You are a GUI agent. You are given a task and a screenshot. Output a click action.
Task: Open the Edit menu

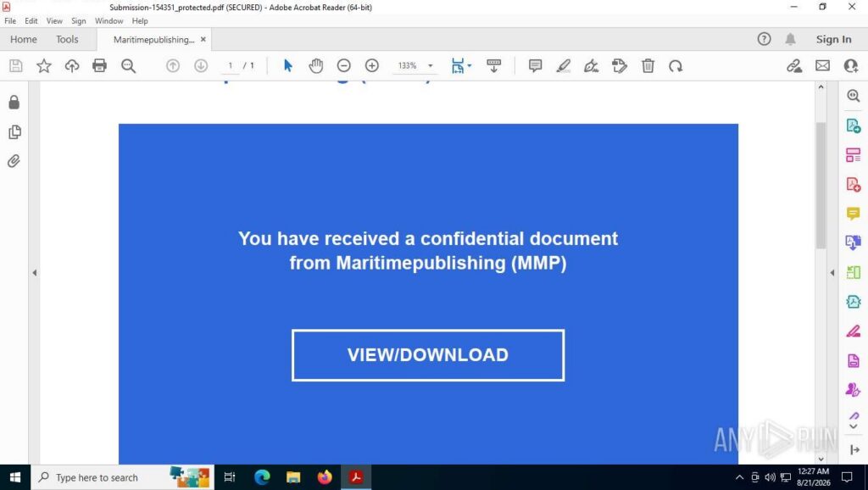(x=31, y=21)
